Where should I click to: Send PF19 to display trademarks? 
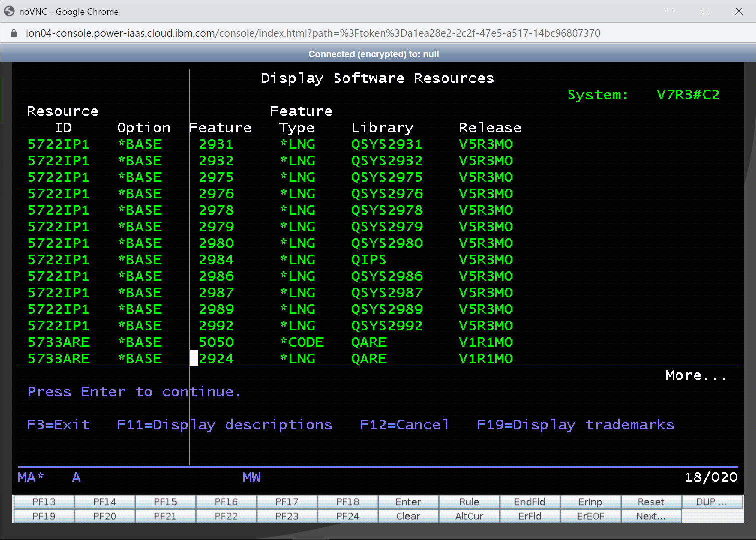click(x=44, y=516)
